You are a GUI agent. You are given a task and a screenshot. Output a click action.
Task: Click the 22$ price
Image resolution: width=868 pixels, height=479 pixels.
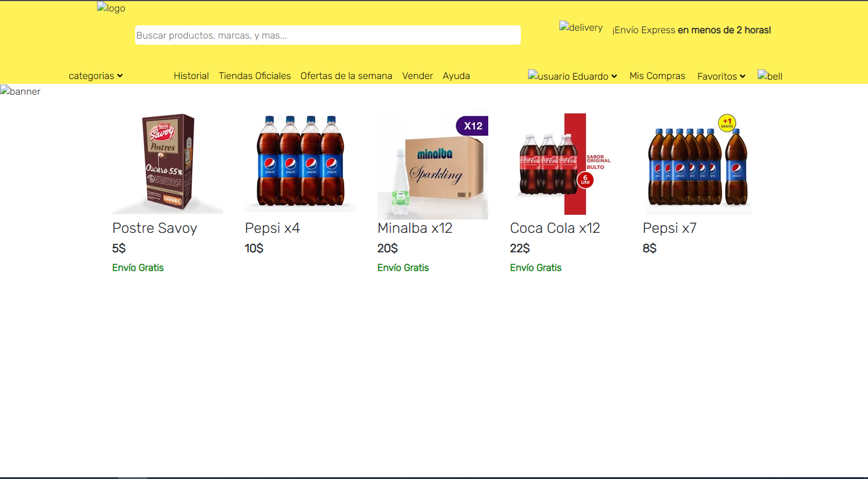pyautogui.click(x=520, y=249)
